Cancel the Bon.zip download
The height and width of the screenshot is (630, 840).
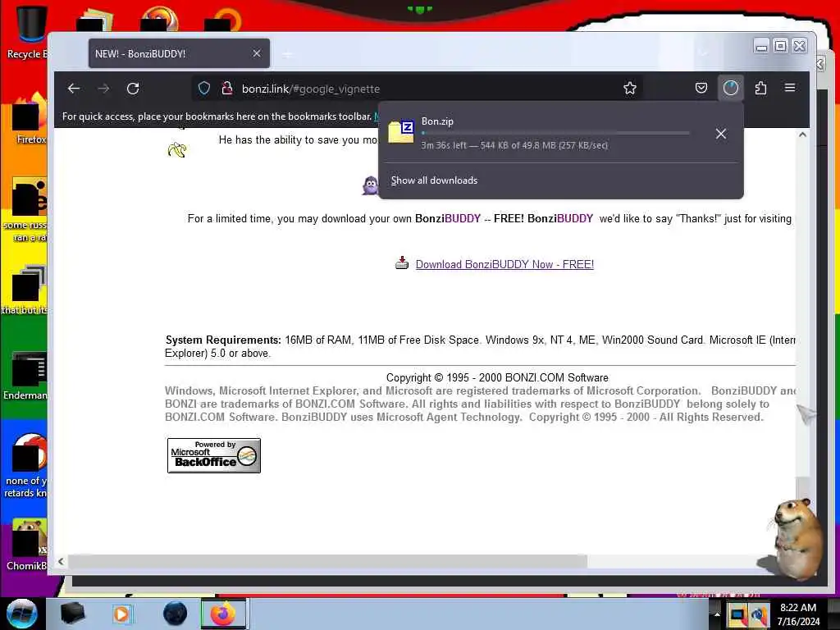(x=721, y=134)
